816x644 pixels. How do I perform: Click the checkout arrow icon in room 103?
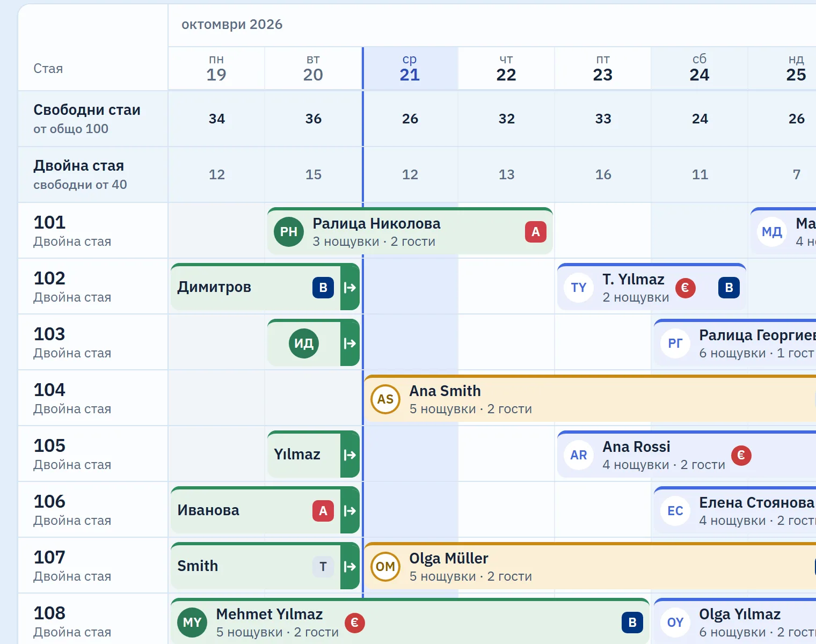350,343
